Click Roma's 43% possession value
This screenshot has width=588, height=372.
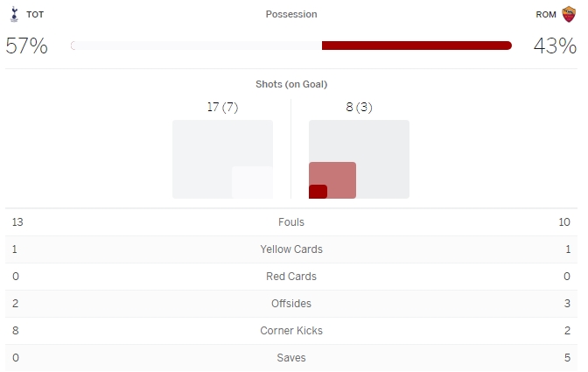(555, 46)
